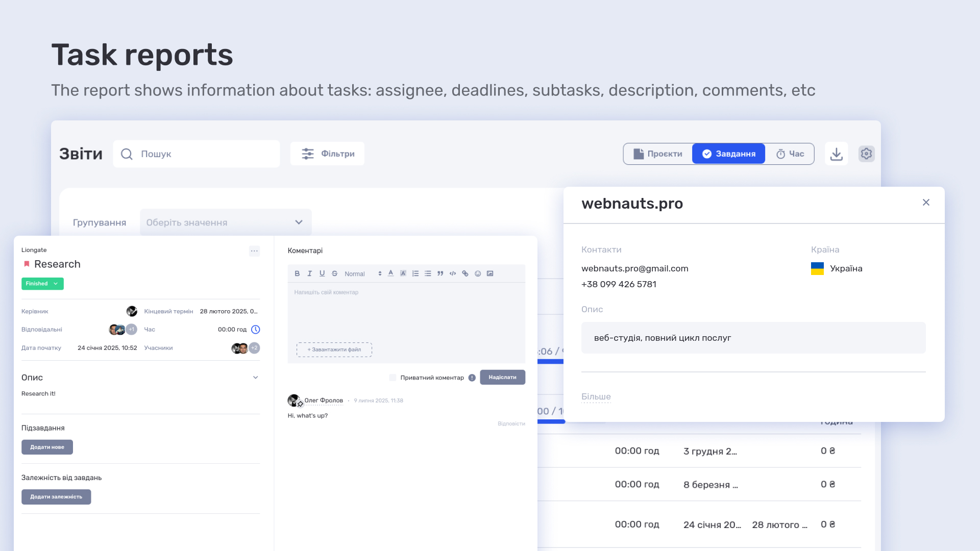Collapse the Опис section chevron

tap(256, 378)
